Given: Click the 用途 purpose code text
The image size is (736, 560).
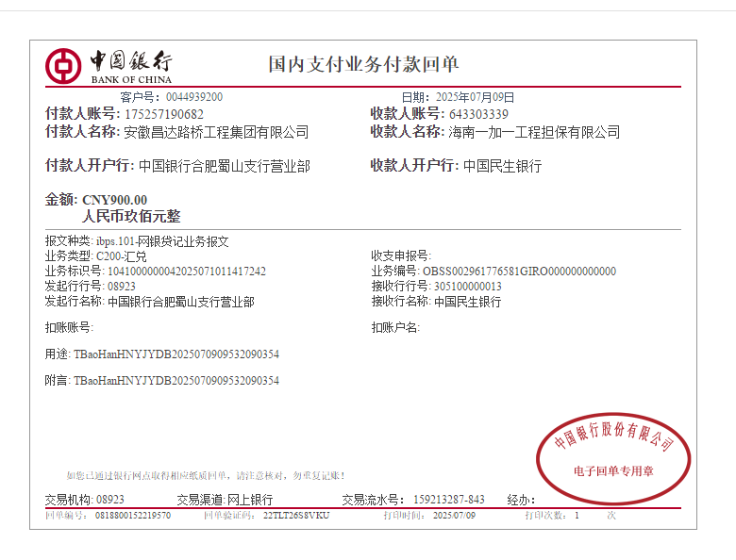Looking at the screenshot, I should click(x=176, y=354).
